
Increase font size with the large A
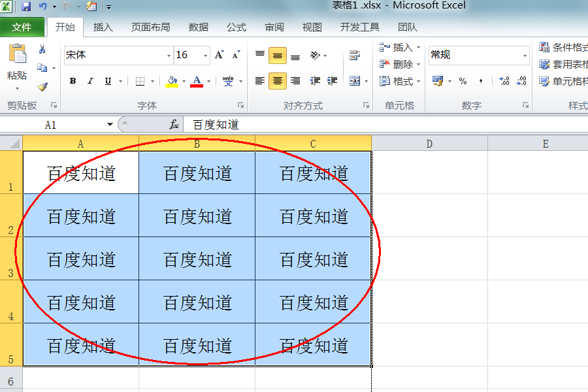coord(220,55)
